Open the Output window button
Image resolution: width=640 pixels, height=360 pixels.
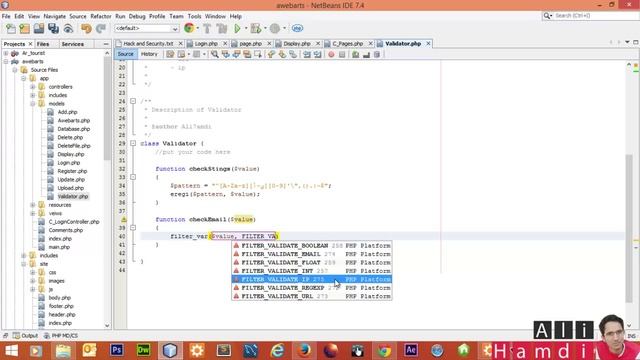click(25, 336)
